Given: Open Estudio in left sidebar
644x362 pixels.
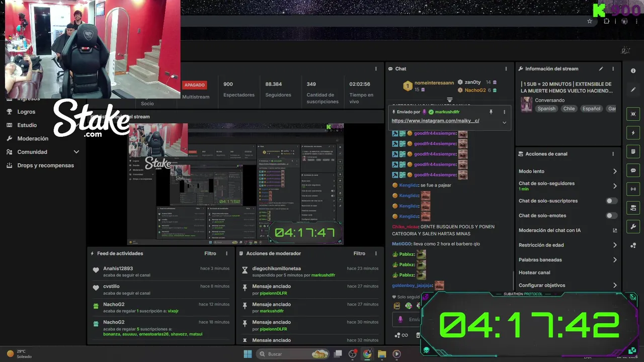Looking at the screenshot, I should (27, 125).
